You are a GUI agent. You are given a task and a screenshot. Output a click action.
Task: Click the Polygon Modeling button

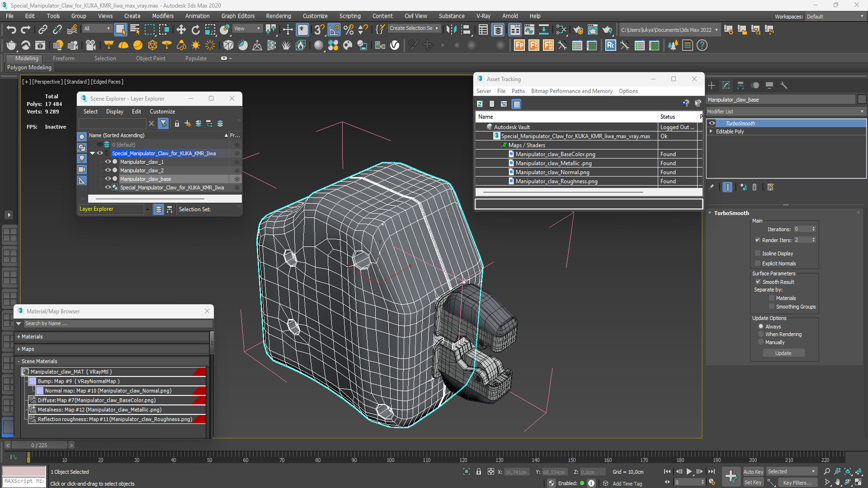point(29,67)
